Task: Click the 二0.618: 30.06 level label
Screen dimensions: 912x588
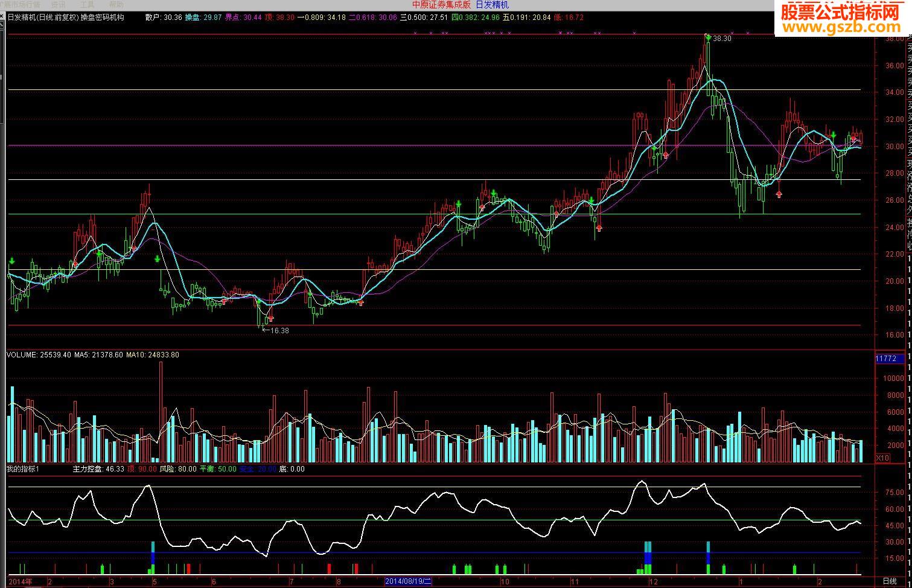Action: tap(373, 18)
